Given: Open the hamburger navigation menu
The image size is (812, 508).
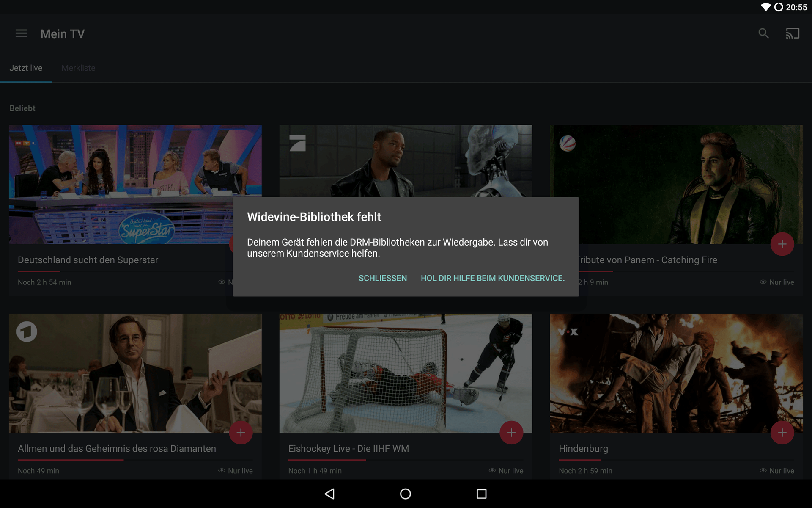Looking at the screenshot, I should 21,33.
